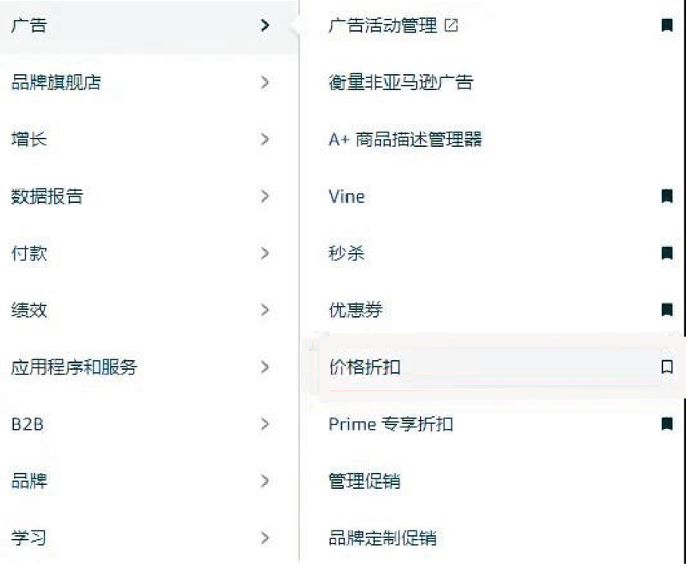Click the chevron next to 付款
Image resolution: width=688 pixels, height=569 pixels.
265,253
